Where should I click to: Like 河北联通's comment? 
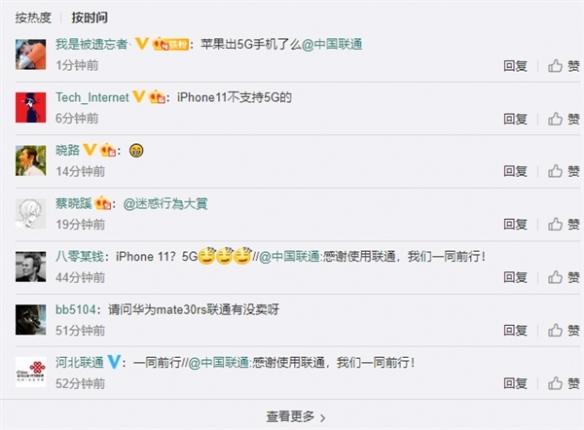coord(564,383)
